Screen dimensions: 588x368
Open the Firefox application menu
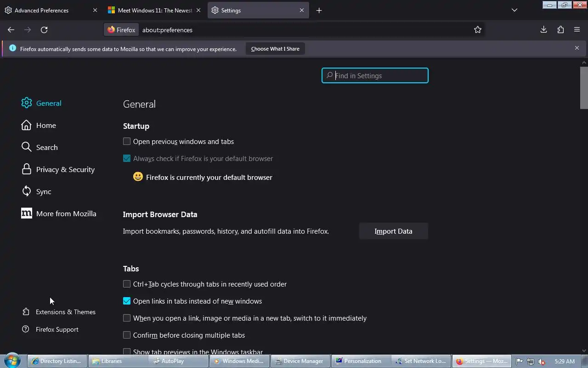pyautogui.click(x=577, y=30)
